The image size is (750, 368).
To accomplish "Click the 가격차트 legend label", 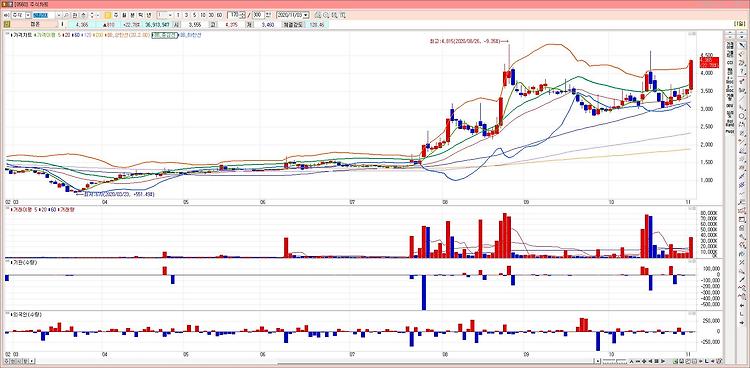I will pyautogui.click(x=22, y=35).
